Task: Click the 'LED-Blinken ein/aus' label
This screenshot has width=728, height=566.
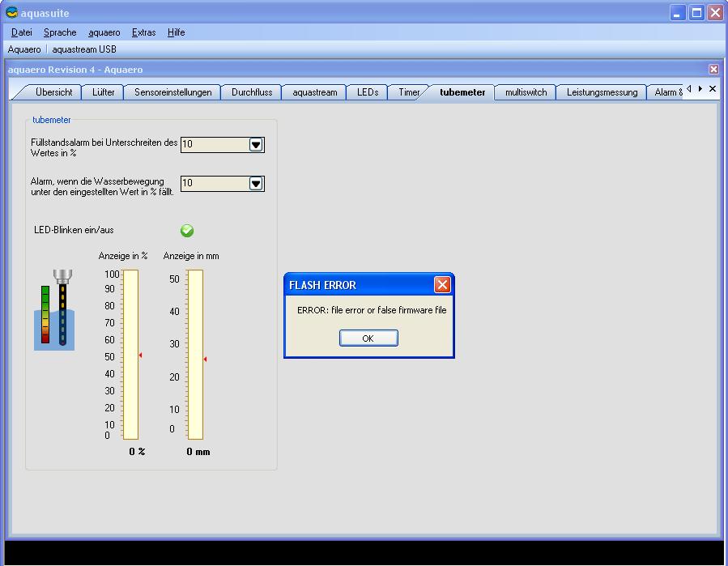Action: coord(74,230)
